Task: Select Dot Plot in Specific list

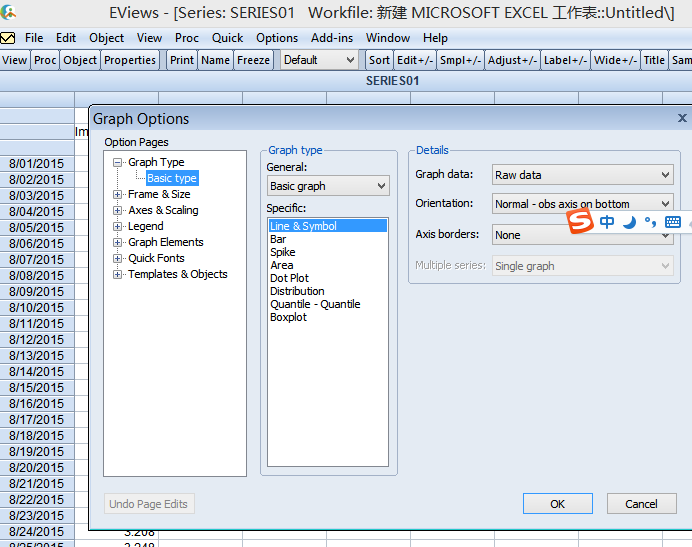Action: 328,278
